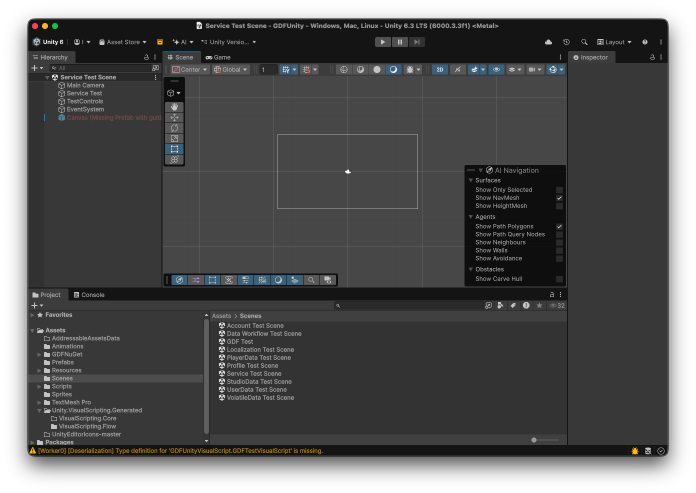This screenshot has width=696, height=493.
Task: Click the cloud services icon
Action: (x=549, y=42)
